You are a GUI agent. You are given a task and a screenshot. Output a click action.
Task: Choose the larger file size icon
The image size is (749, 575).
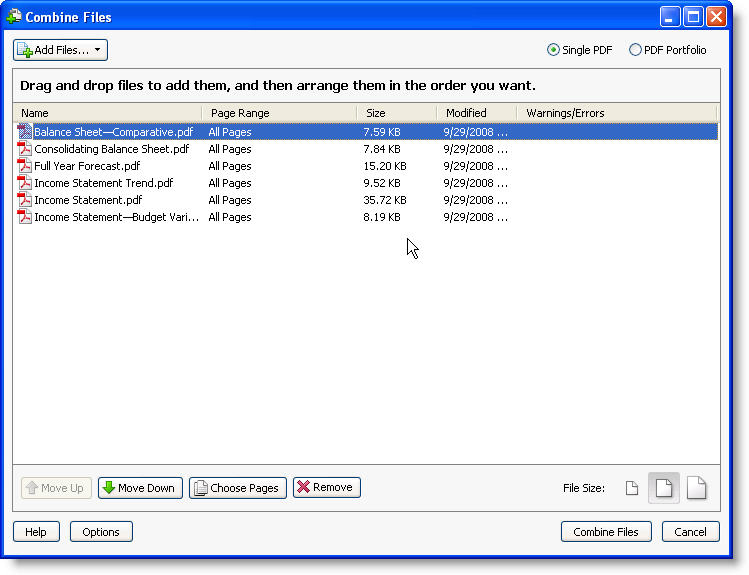pyautogui.click(x=696, y=488)
